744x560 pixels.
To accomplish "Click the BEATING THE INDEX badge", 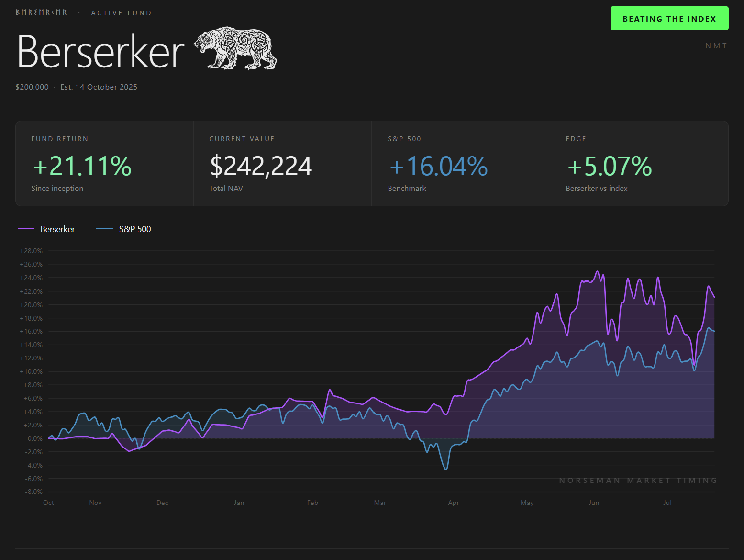I will coord(669,18).
